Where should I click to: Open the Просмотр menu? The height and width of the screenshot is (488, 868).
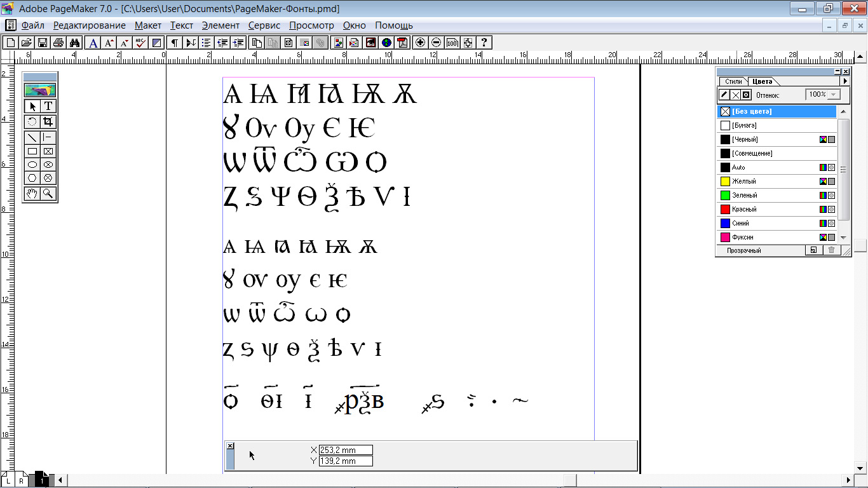coord(311,25)
